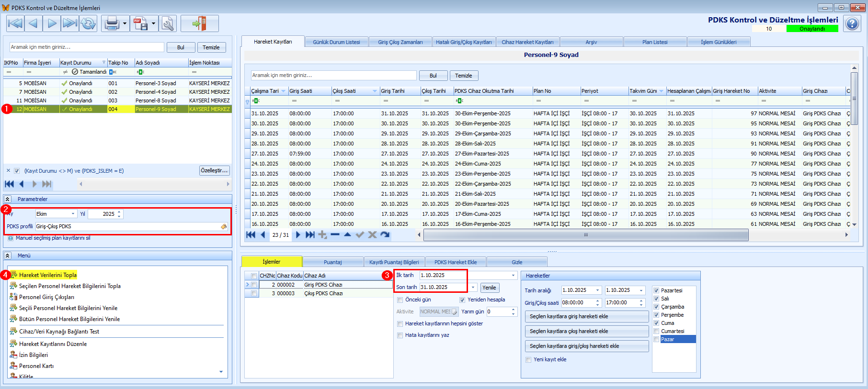Open the Ay month dropdown showing Ekim
The height and width of the screenshot is (389, 868).
point(73,214)
